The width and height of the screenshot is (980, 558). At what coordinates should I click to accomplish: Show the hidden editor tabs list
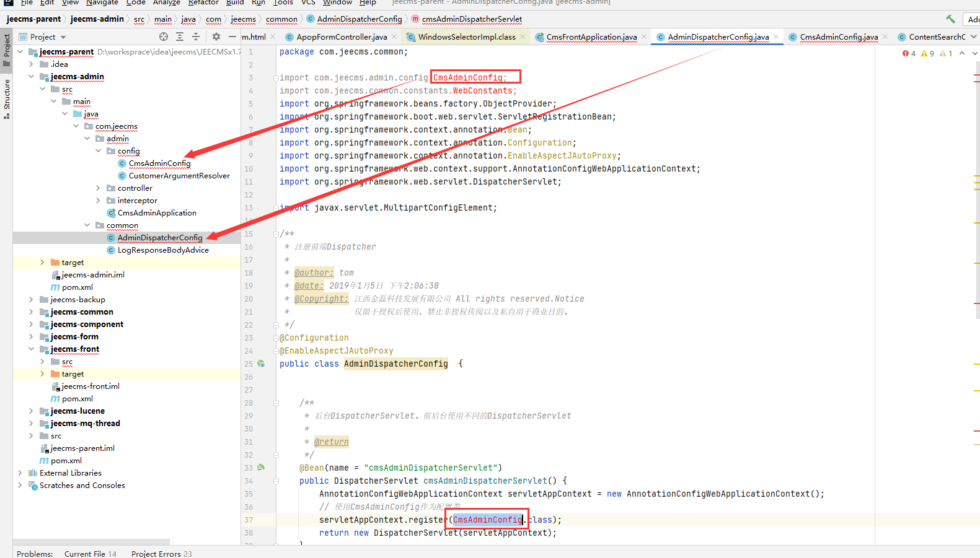[x=974, y=37]
